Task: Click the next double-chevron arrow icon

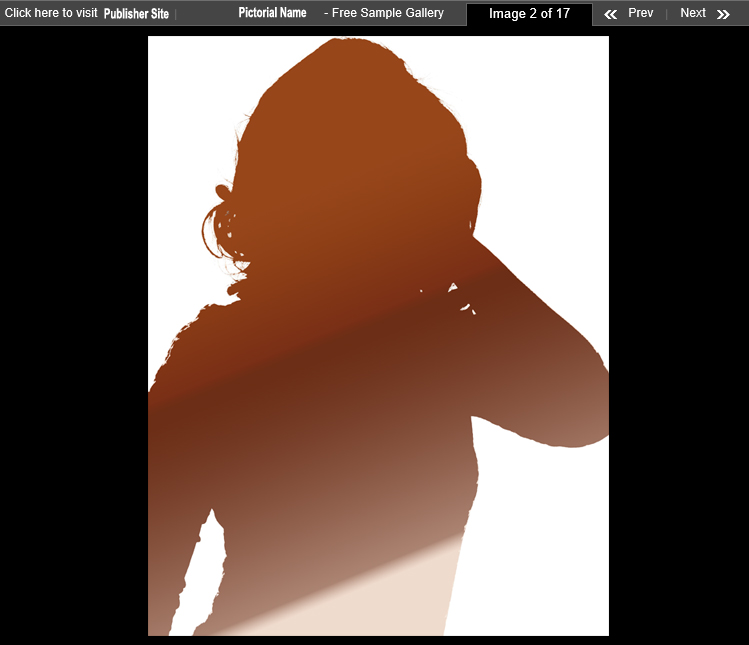Action: (723, 14)
